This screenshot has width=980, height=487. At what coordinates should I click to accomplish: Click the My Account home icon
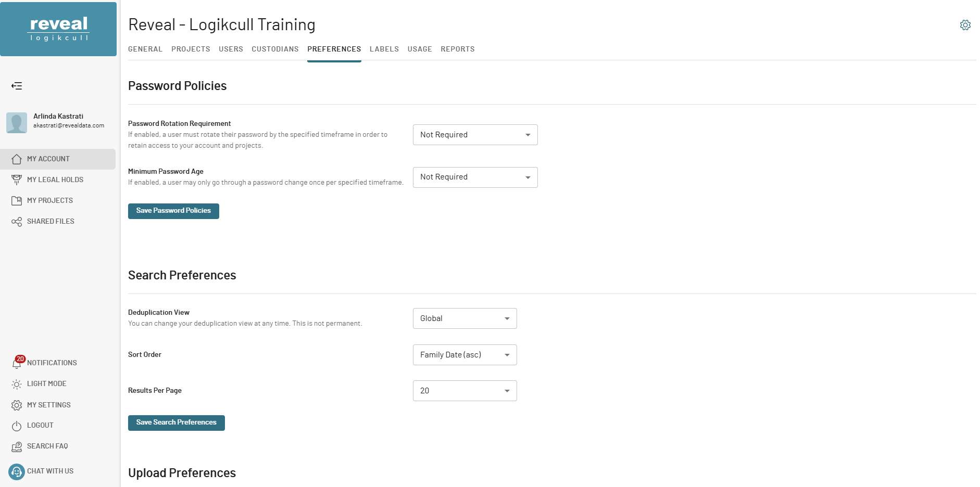click(17, 159)
